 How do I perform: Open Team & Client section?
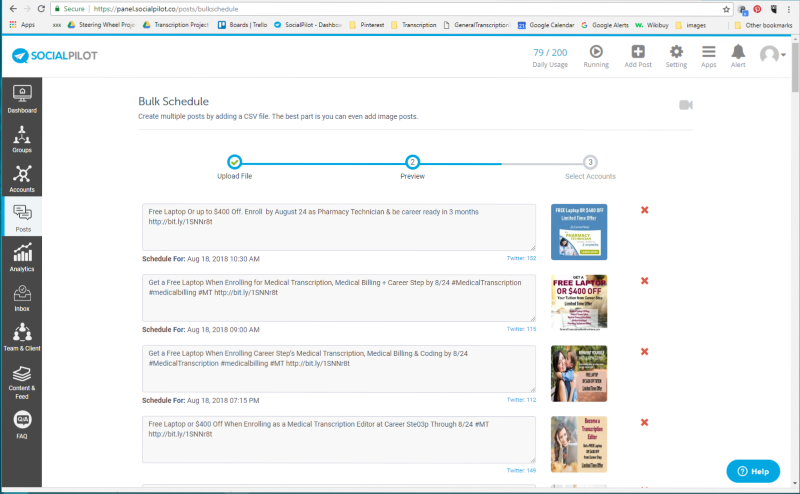coord(22,336)
